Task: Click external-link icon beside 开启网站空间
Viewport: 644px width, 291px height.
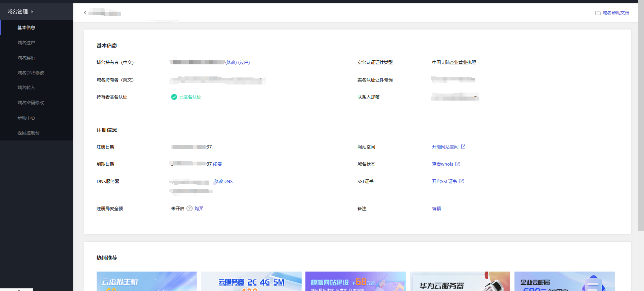Action: [x=463, y=147]
